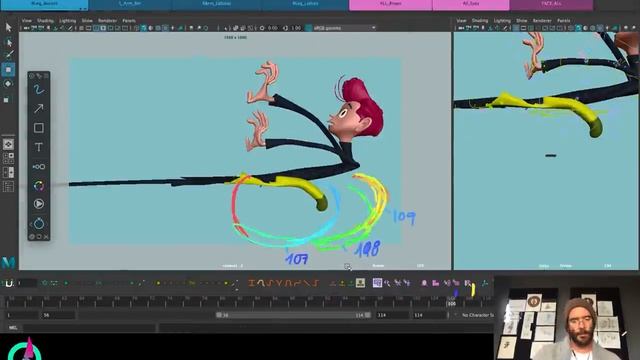Open Panels menu in left viewport

tap(129, 20)
